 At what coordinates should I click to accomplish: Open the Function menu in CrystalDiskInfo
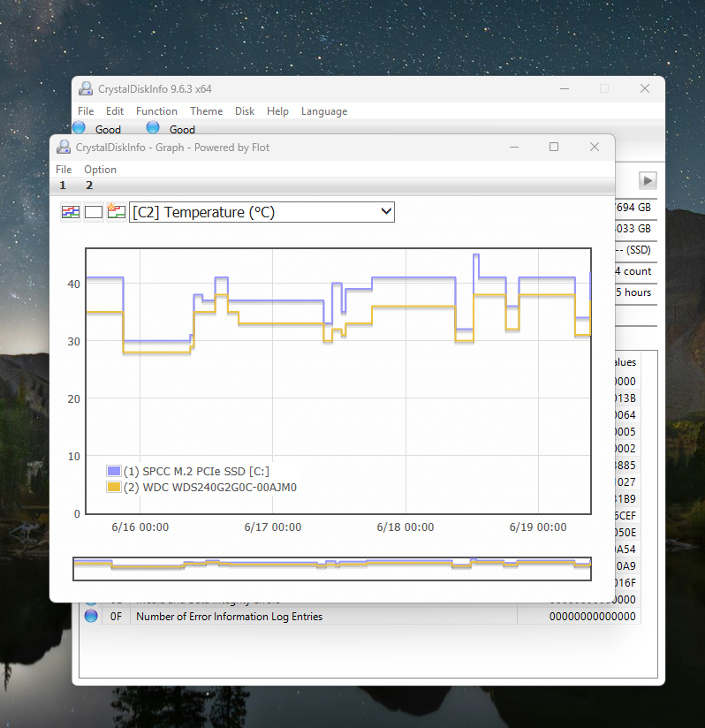pyautogui.click(x=156, y=111)
